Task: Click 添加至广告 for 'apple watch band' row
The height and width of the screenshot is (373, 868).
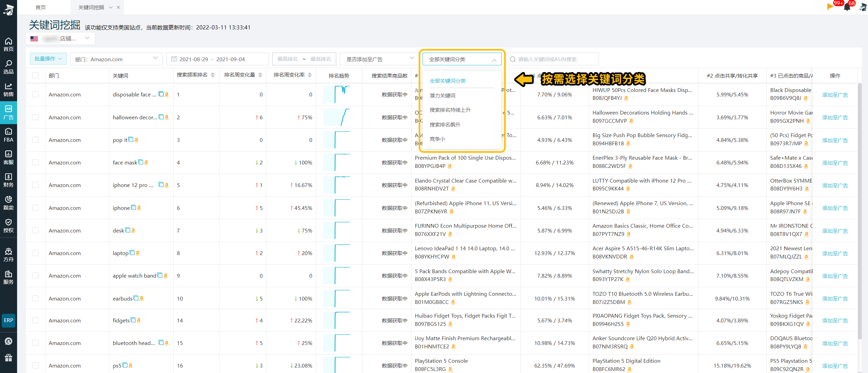Action: tap(835, 276)
